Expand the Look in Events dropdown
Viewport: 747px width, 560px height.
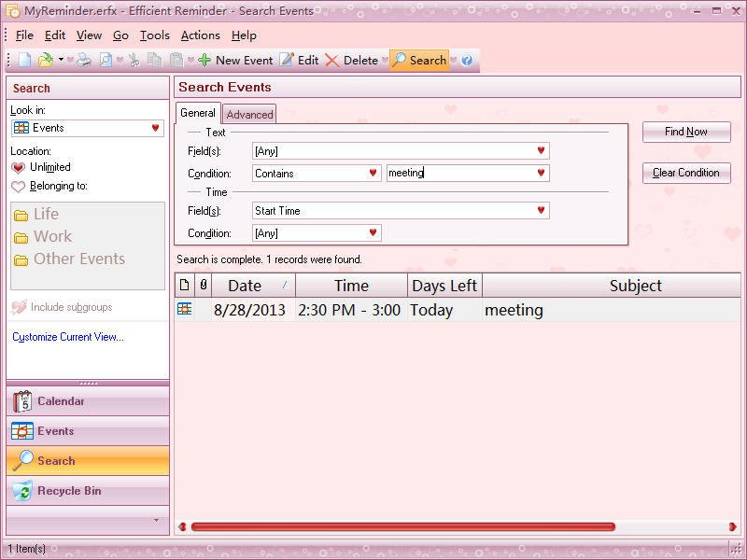click(x=155, y=128)
